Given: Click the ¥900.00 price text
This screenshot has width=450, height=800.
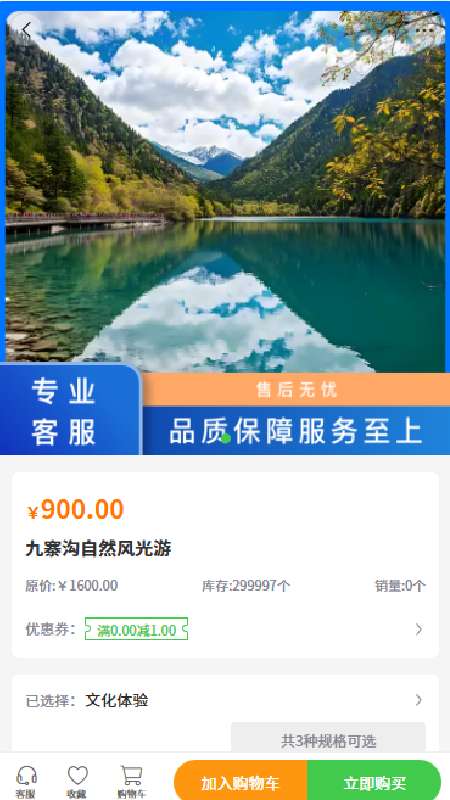Looking at the screenshot, I should 75,510.
